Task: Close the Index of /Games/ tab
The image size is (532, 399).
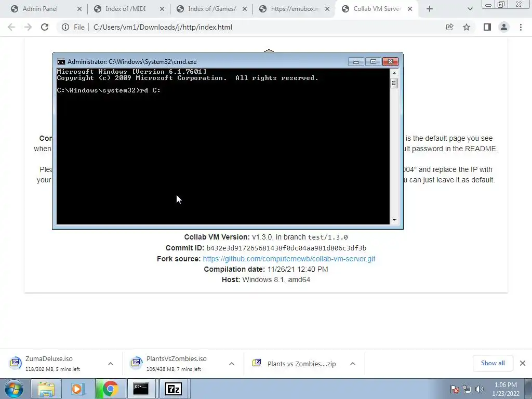Action: tap(245, 9)
